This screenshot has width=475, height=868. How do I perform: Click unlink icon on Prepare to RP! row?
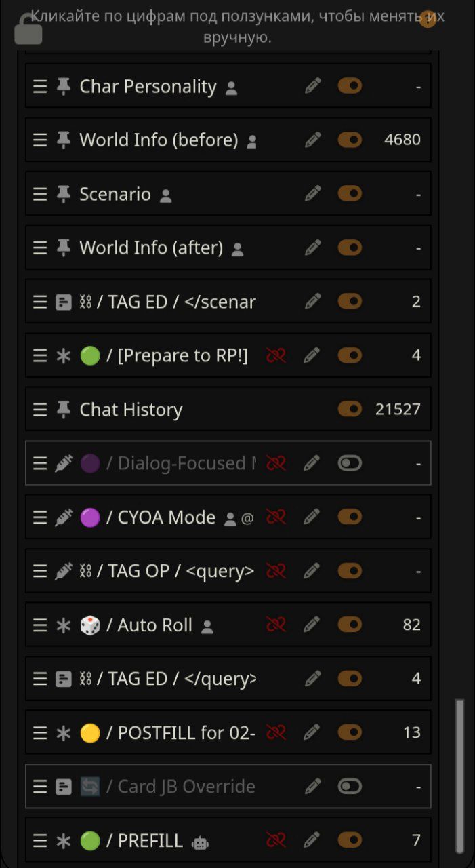click(x=276, y=355)
